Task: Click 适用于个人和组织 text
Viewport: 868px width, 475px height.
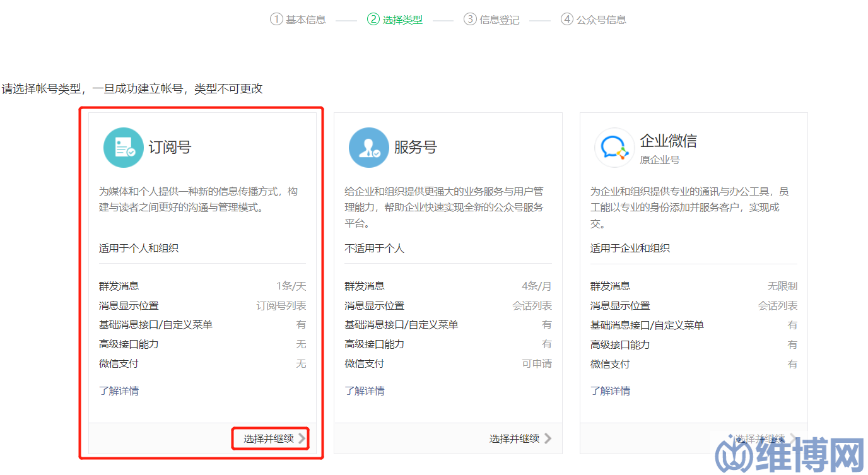Action: 139,249
